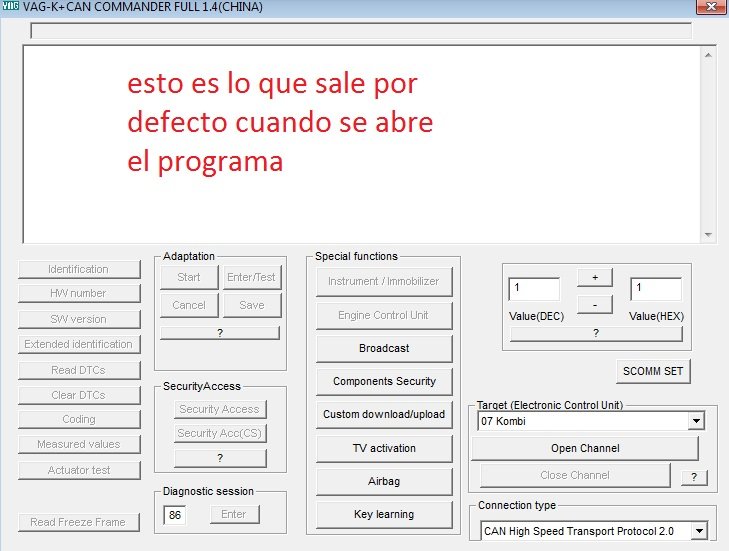
Task: Click Open Channel button
Action: 585,449
